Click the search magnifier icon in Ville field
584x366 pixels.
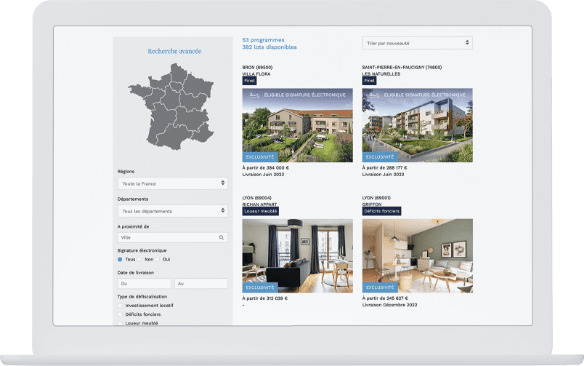pos(221,238)
